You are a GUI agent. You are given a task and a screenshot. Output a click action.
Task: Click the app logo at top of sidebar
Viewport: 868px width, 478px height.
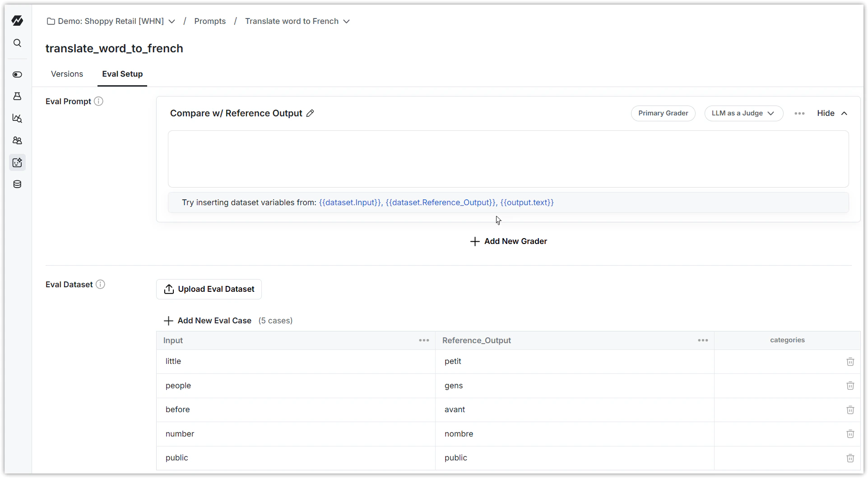point(17,21)
